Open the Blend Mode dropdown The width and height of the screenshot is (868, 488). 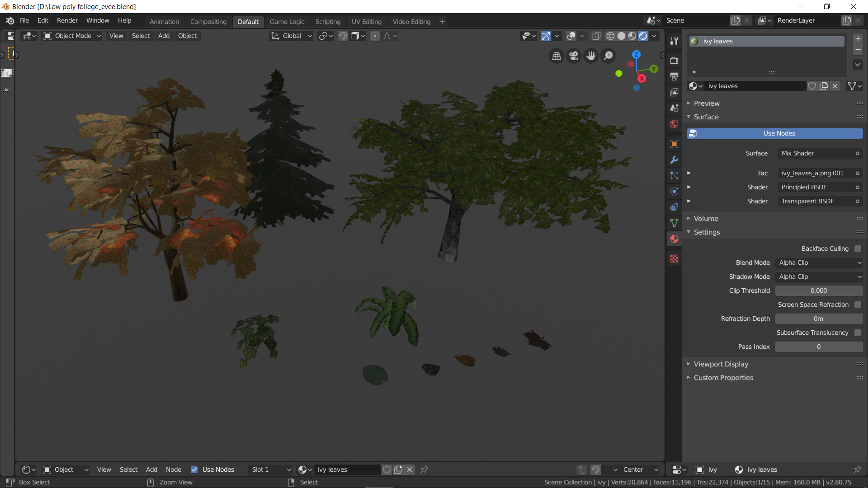pos(819,263)
